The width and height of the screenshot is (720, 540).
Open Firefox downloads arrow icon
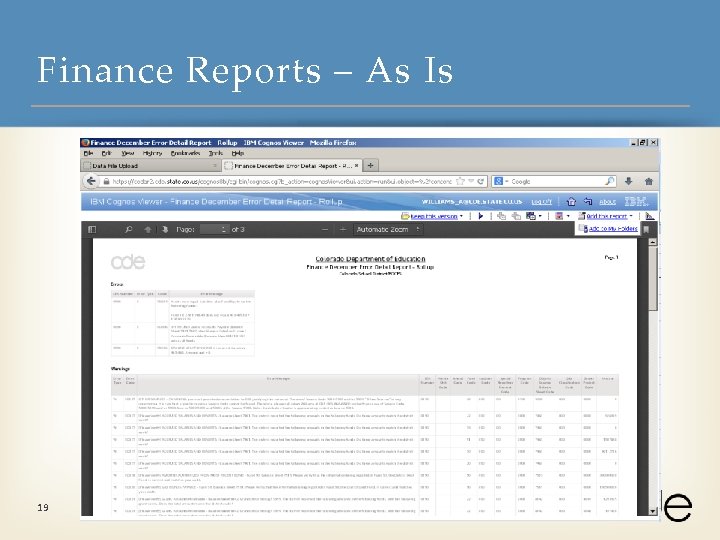tap(629, 181)
